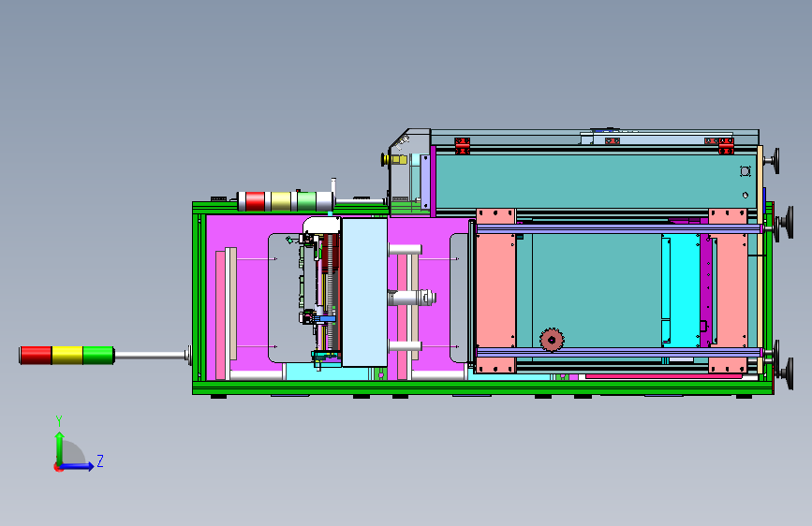The width and height of the screenshot is (812, 526).
Task: Select the green segment of the left signal tower
Action: click(98, 355)
